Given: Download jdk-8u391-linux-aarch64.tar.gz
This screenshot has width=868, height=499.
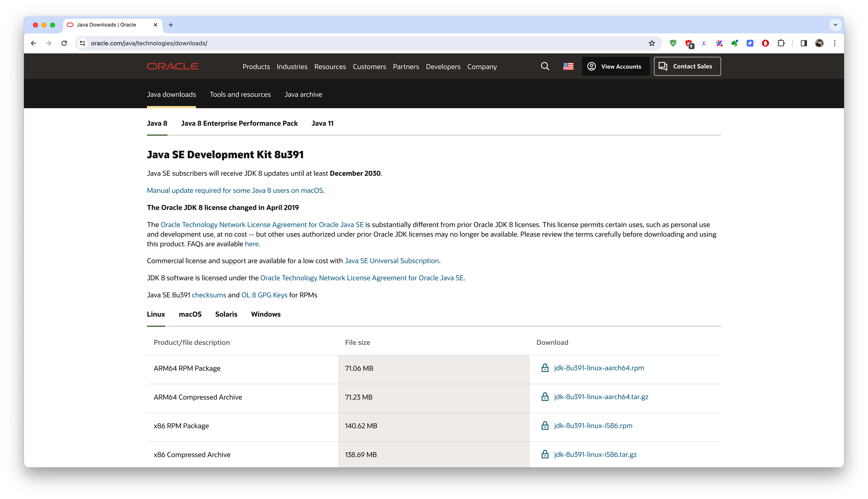Looking at the screenshot, I should click(x=601, y=397).
